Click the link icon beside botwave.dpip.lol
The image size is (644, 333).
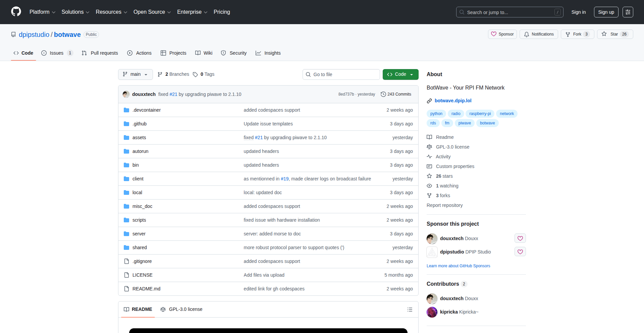click(x=429, y=101)
